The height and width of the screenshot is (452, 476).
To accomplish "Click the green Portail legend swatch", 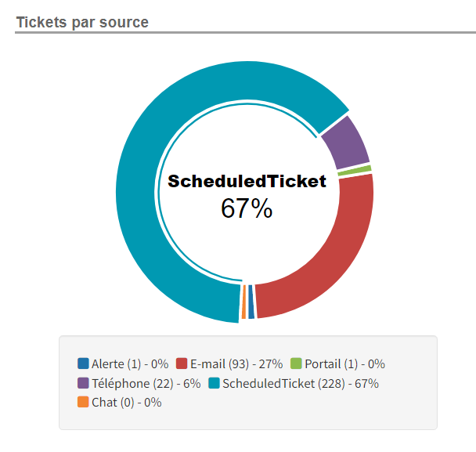I will point(296,363).
